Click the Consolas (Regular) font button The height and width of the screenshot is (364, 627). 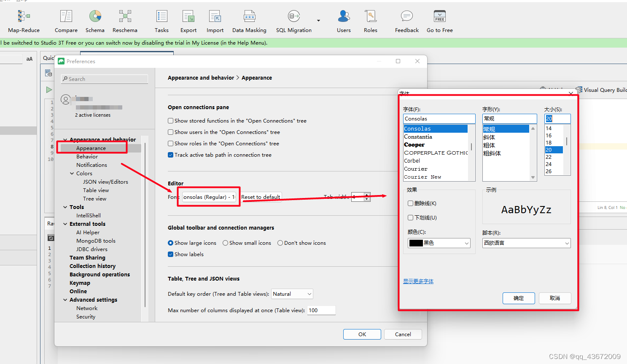(209, 197)
